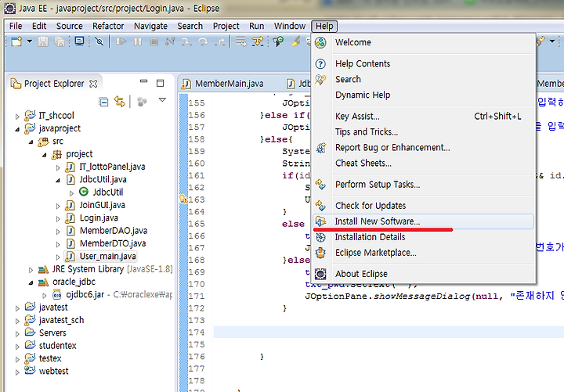Select the Servers project folder

click(x=52, y=333)
